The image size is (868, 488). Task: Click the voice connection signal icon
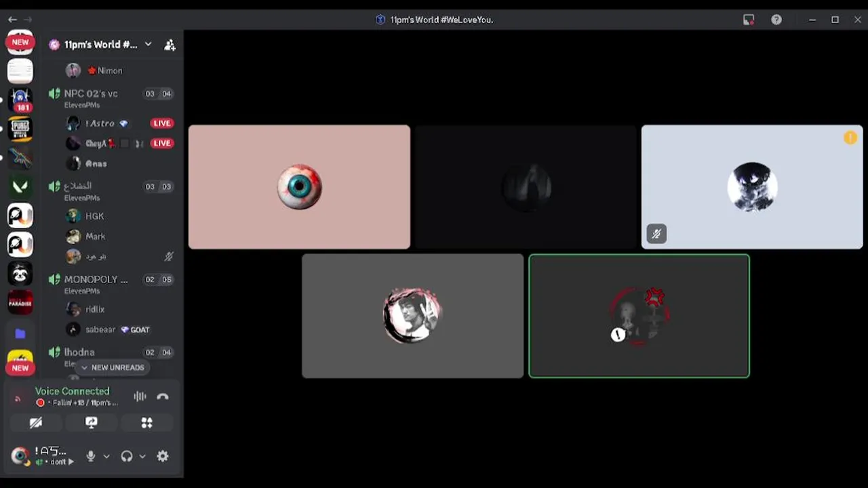coord(18,398)
